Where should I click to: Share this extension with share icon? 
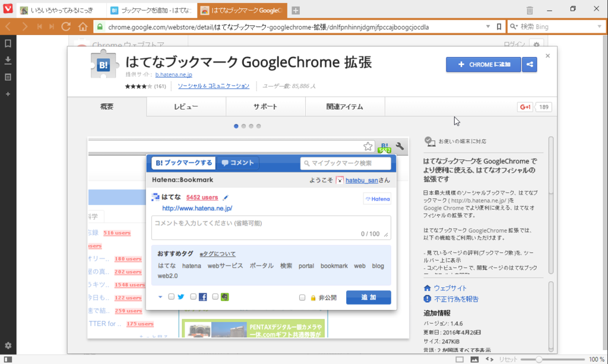pos(529,64)
